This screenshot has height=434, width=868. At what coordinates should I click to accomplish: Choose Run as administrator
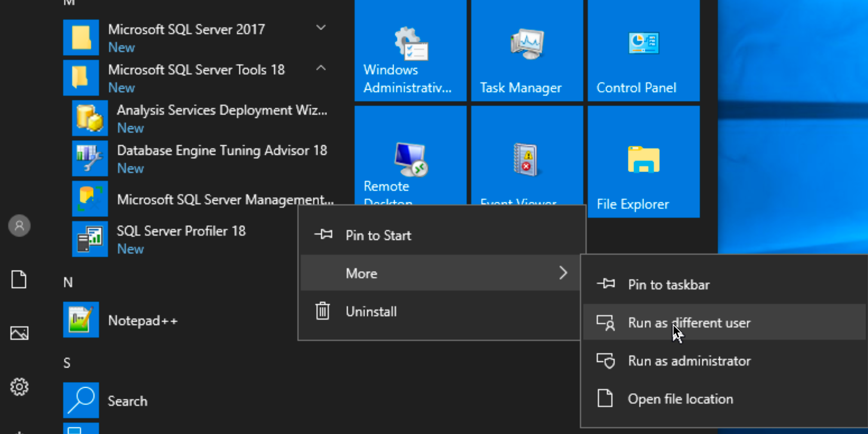[724, 361]
